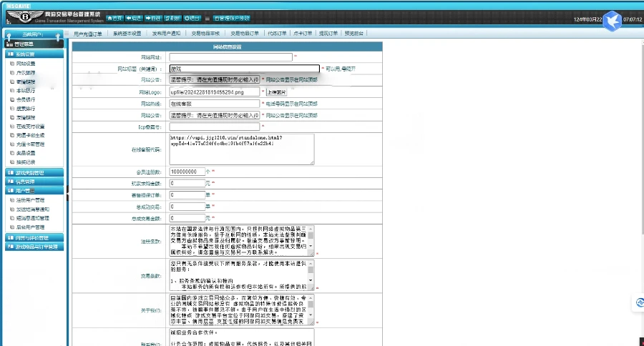Open 注册用户管理 in the sidebar
Screen dimensions: 644x346
[x=30, y=200]
